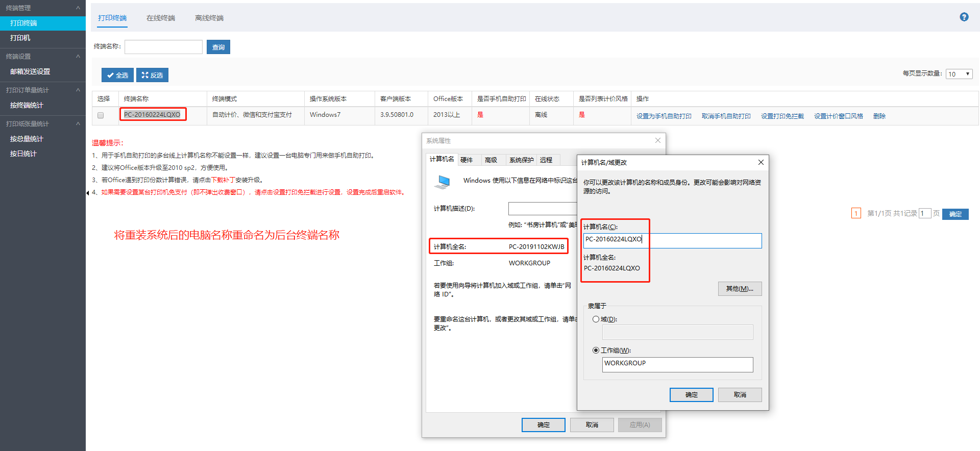Click 确定 in the 系统属性 window
The image size is (980, 451).
543,425
